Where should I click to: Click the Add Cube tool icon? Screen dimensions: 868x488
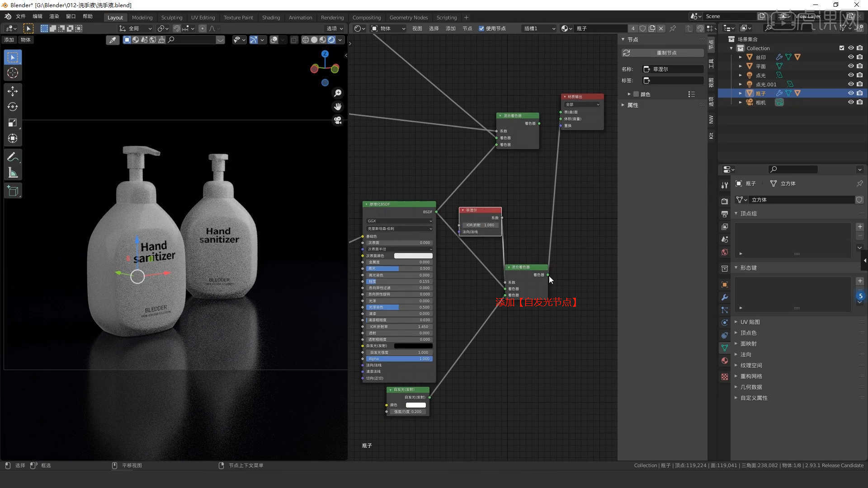[x=13, y=191]
